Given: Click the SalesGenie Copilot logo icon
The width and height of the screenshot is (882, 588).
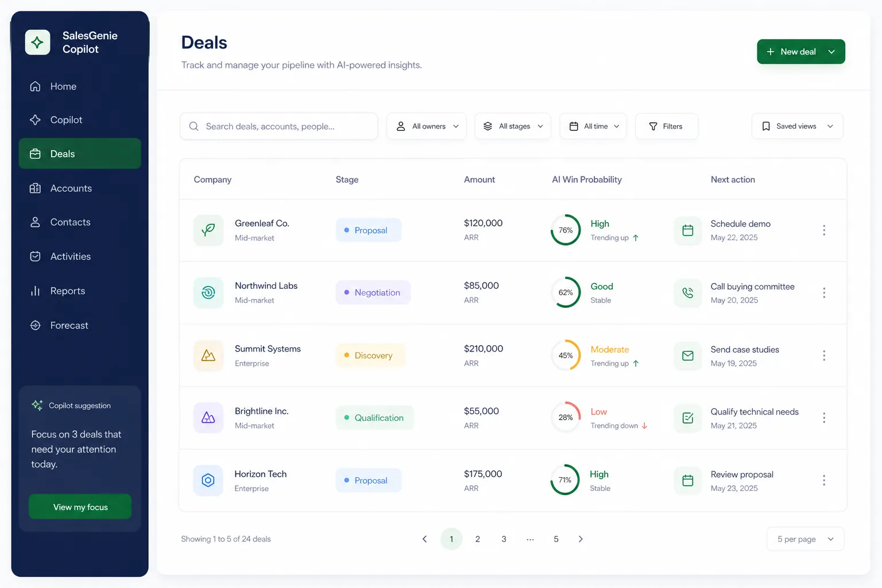Looking at the screenshot, I should point(37,42).
